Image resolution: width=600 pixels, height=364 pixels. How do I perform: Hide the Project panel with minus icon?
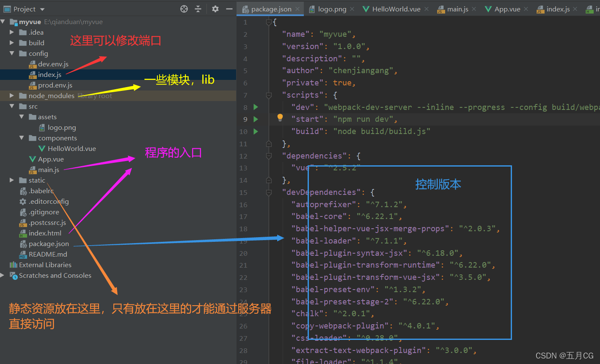[x=229, y=9]
